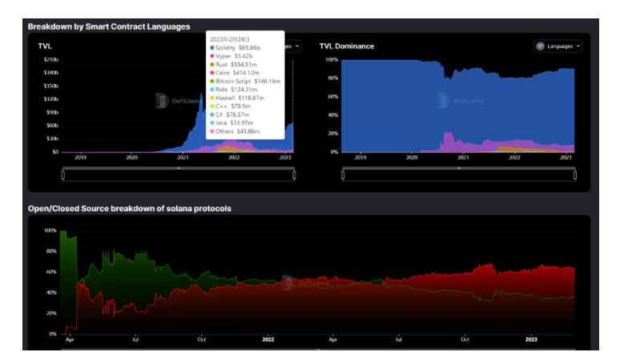Screen dimensions: 624x364
Task: Open Languages dropdown in TVL Dominance chart
Action: [558, 46]
